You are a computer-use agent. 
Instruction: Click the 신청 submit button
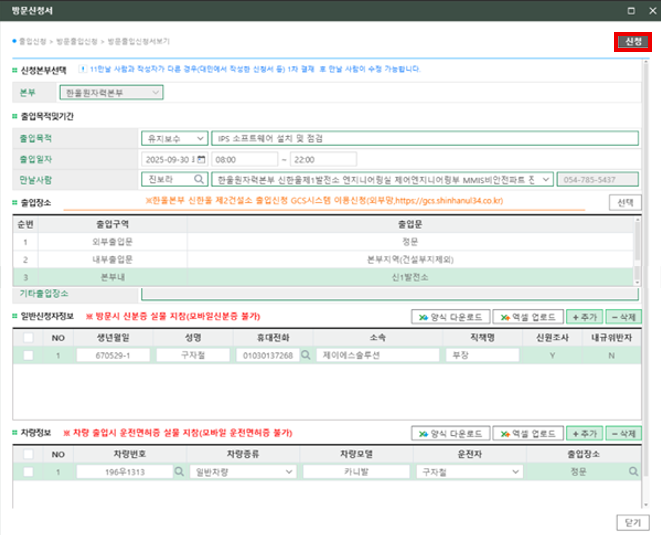tap(632, 41)
